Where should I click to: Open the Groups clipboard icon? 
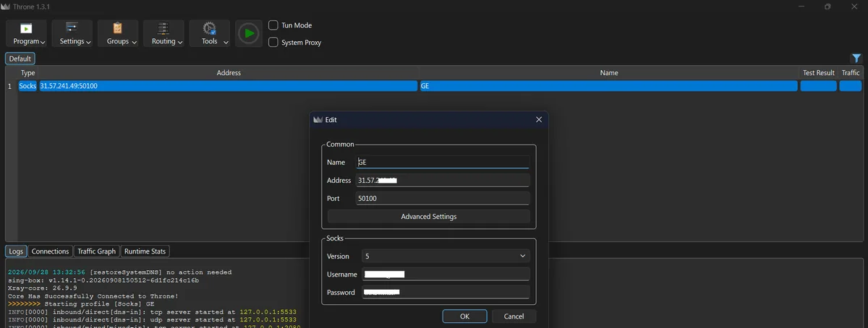tap(117, 28)
